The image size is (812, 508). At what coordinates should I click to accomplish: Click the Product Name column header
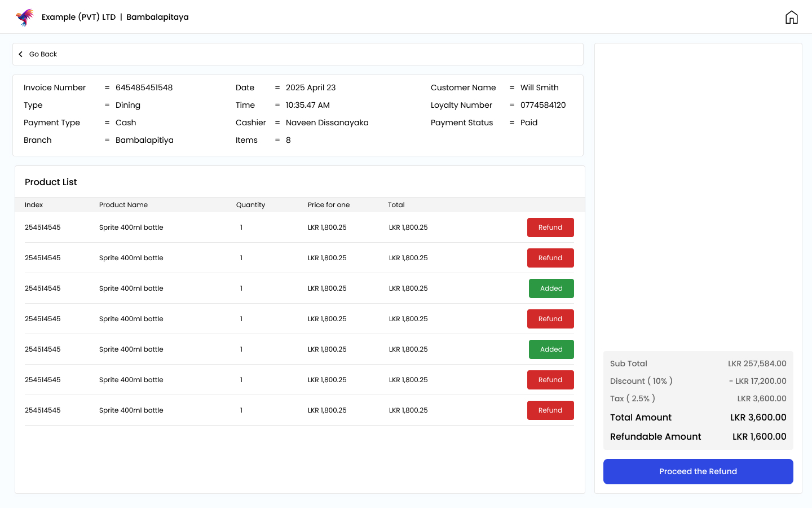coord(123,205)
